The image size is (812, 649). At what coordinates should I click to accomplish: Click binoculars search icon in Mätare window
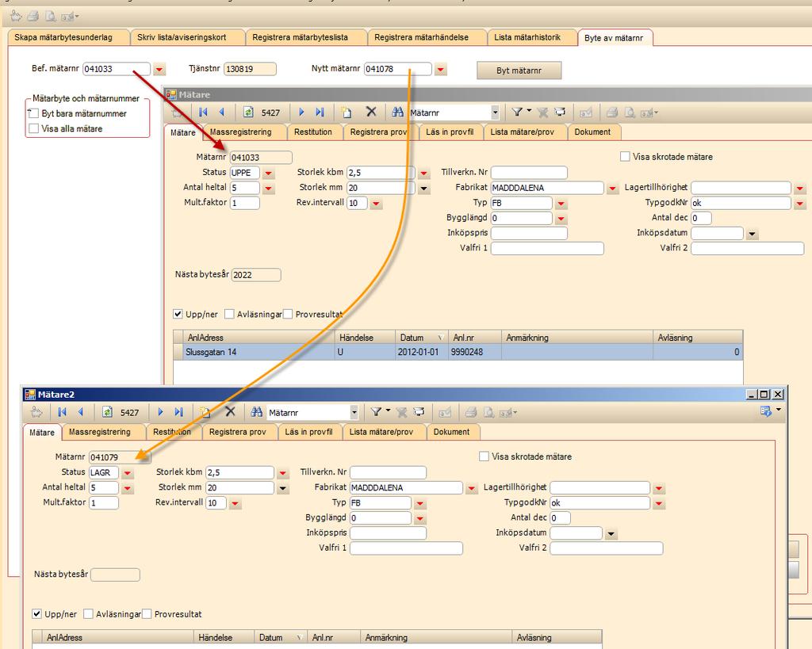(398, 112)
